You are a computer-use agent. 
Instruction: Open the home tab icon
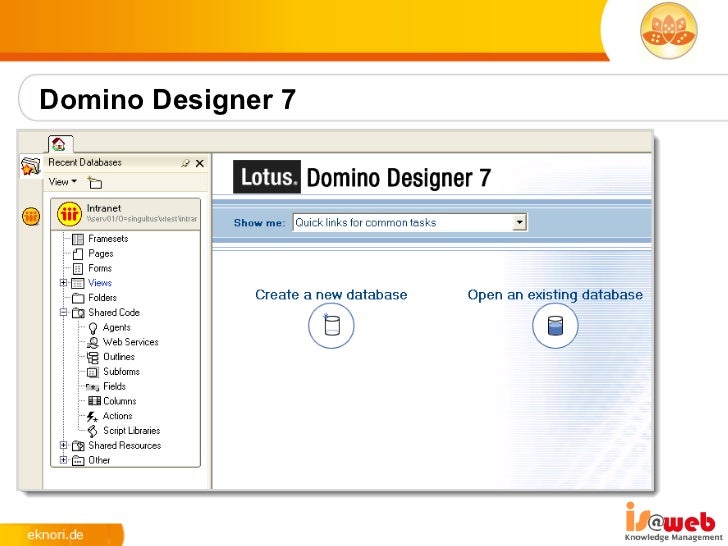59,144
